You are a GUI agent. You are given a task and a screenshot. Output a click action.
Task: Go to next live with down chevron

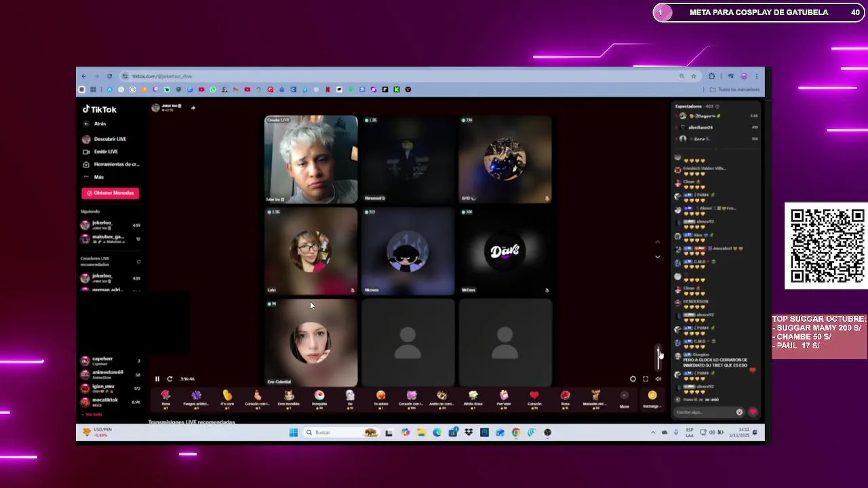click(x=657, y=257)
